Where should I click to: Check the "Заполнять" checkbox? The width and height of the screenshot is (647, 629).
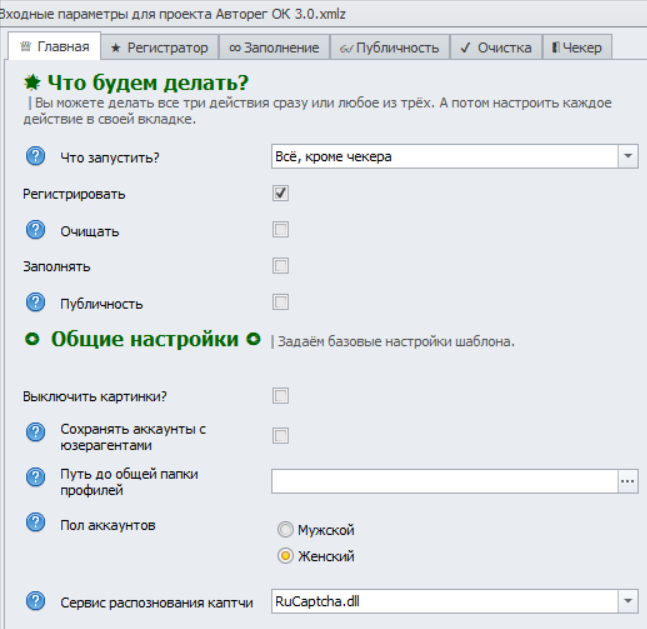281,266
